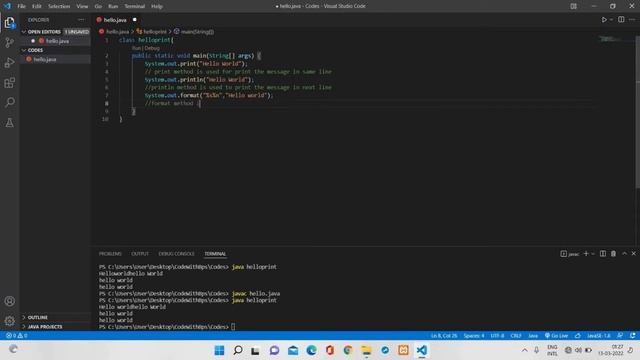Image resolution: width=640 pixels, height=360 pixels.
Task: Switch to the Output panel tab
Action: pos(140,254)
